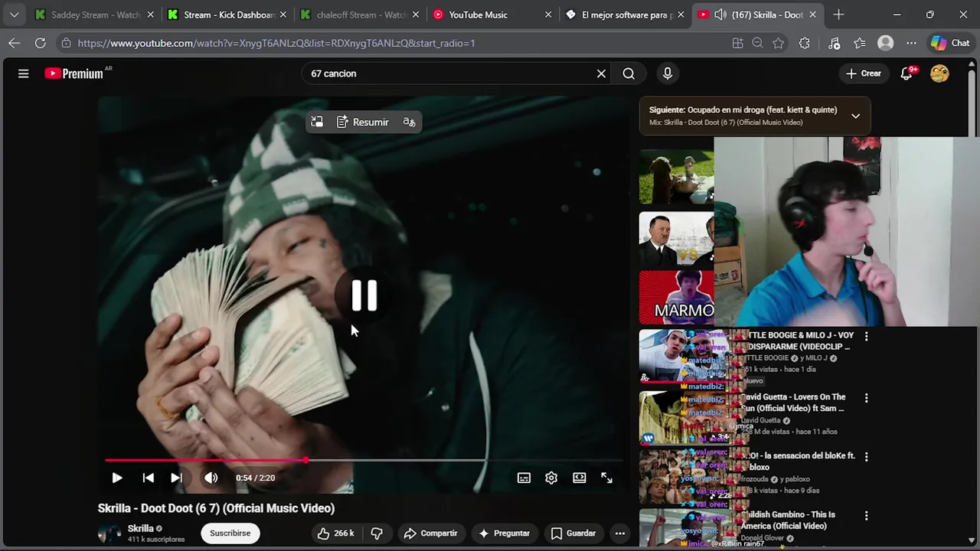Click the zoom out icon in address bar
The width and height of the screenshot is (980, 551).
tap(758, 43)
